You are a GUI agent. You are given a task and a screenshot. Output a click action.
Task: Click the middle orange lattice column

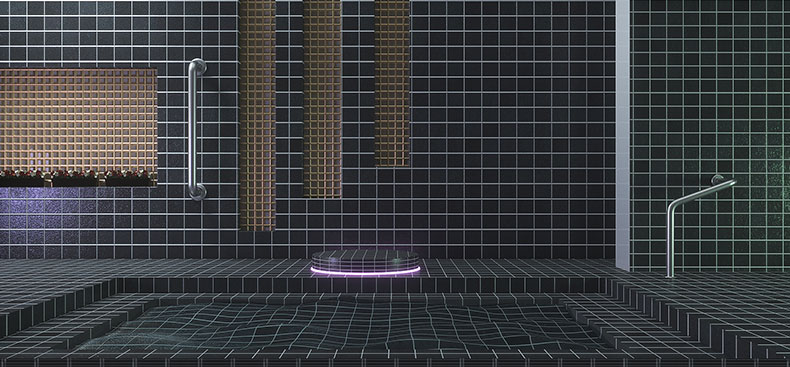[322, 99]
